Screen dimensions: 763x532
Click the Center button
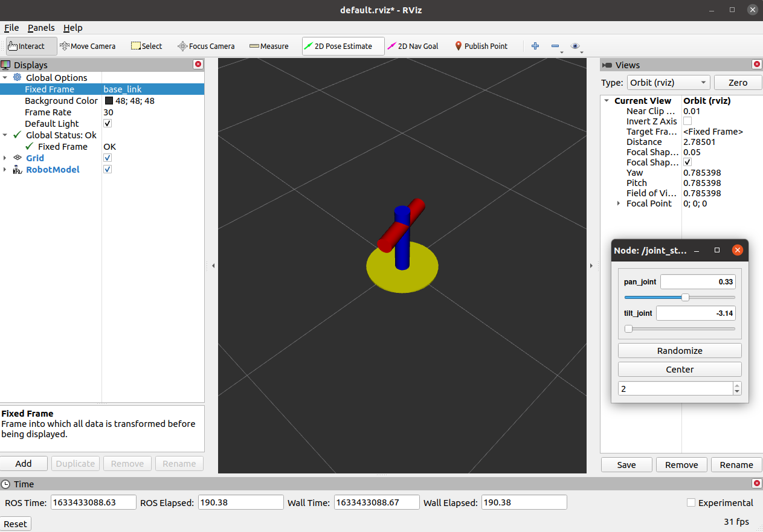[680, 370]
